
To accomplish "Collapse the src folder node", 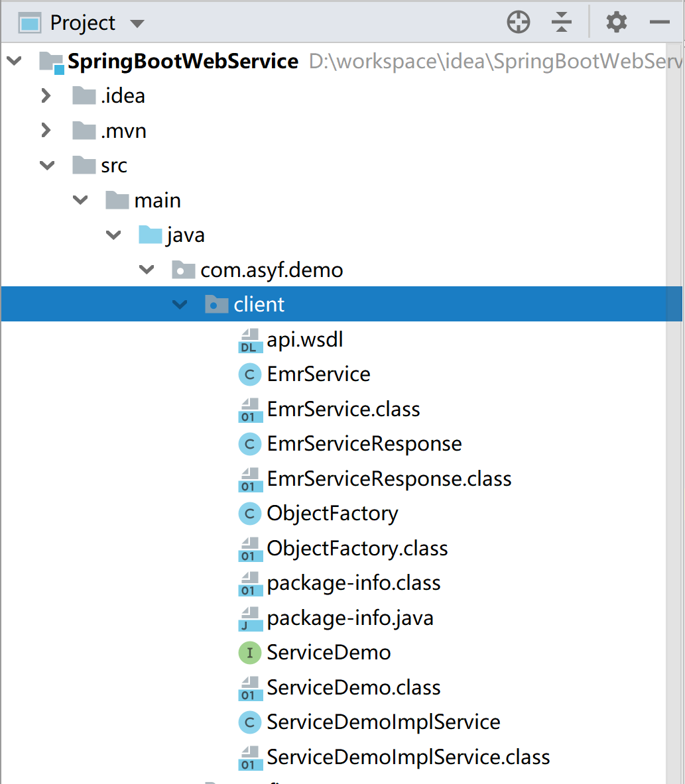I will pyautogui.click(x=46, y=165).
